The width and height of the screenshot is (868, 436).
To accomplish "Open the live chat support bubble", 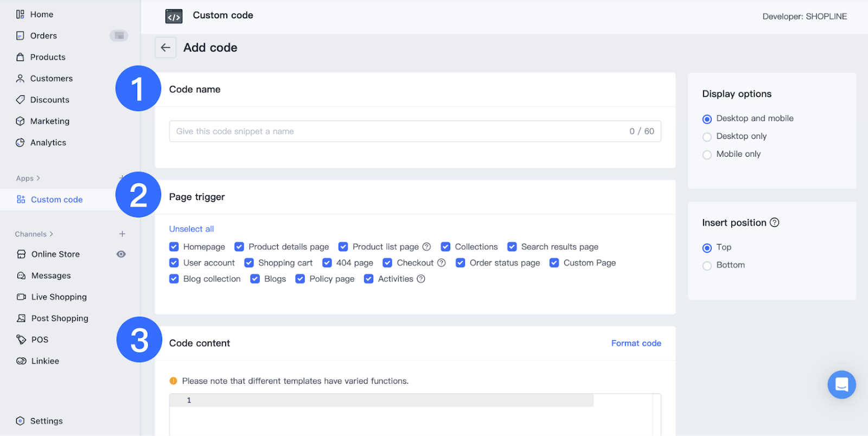I will 841,384.
